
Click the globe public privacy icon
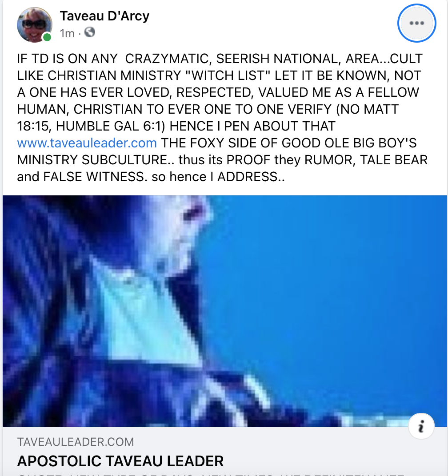click(x=90, y=32)
